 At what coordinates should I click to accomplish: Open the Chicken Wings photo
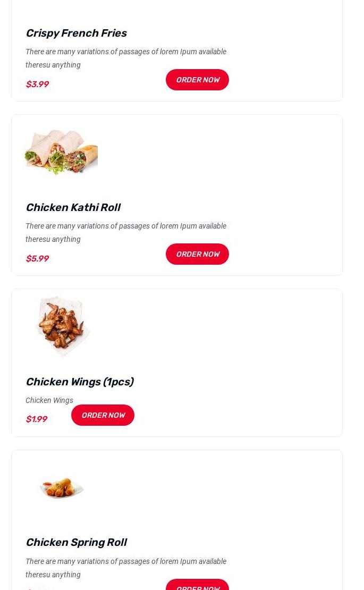62,326
